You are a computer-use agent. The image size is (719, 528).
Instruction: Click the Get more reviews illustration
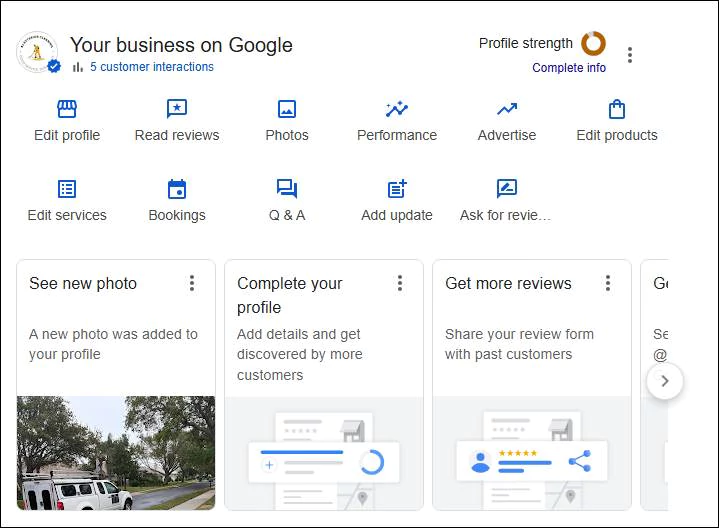532,454
